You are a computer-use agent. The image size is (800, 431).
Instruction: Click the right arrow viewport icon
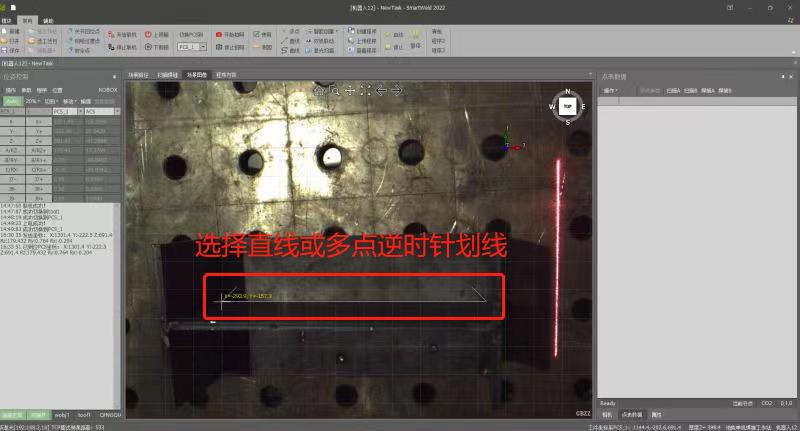396,90
